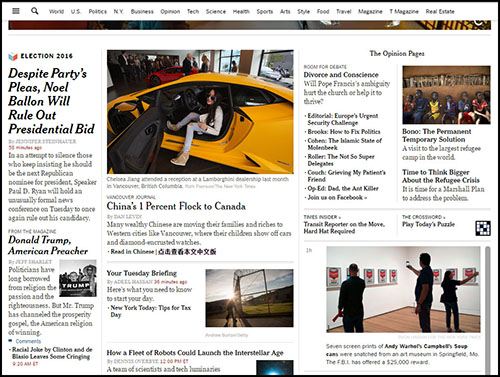500x377 pixels.
Task: Open the From the Magazine label
Action: click(x=32, y=231)
